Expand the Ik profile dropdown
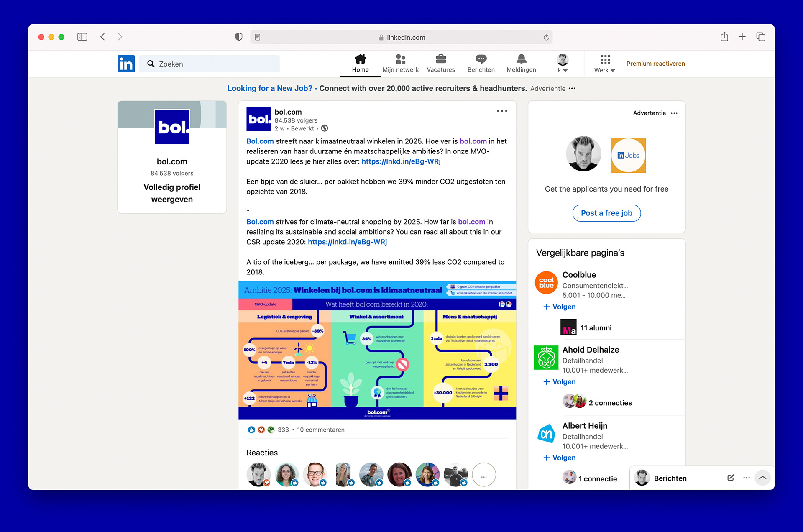The width and height of the screenshot is (803, 532). point(562,64)
